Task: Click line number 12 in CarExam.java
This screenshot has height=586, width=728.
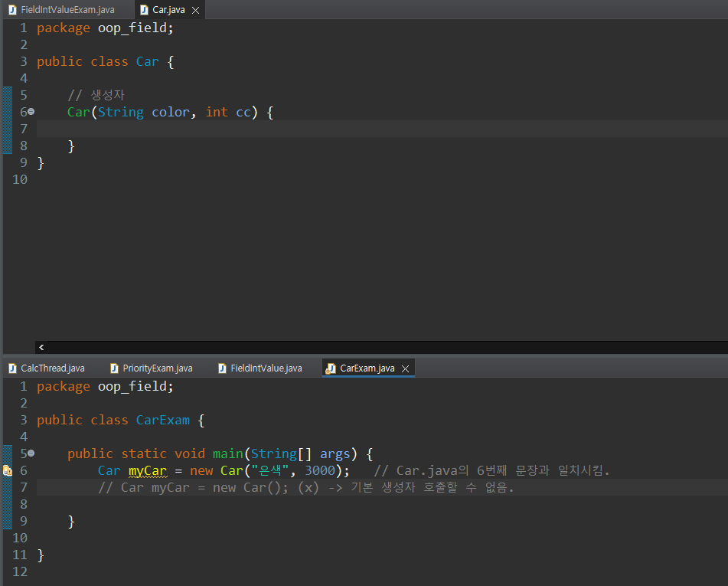Action: pos(19,571)
